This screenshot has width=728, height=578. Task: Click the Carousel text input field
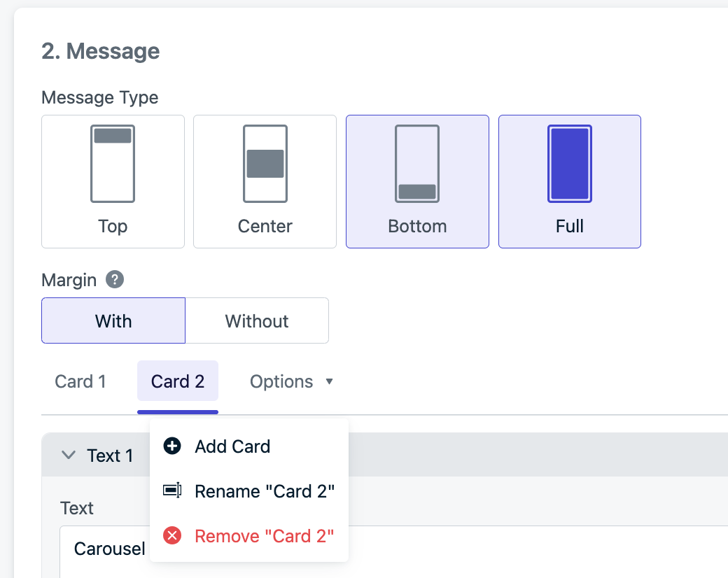393,551
